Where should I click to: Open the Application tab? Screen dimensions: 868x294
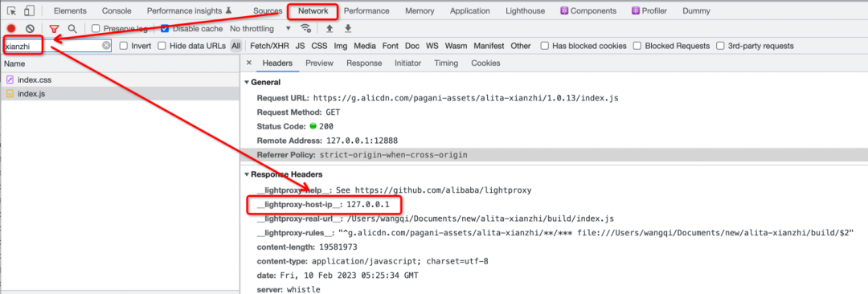(470, 11)
